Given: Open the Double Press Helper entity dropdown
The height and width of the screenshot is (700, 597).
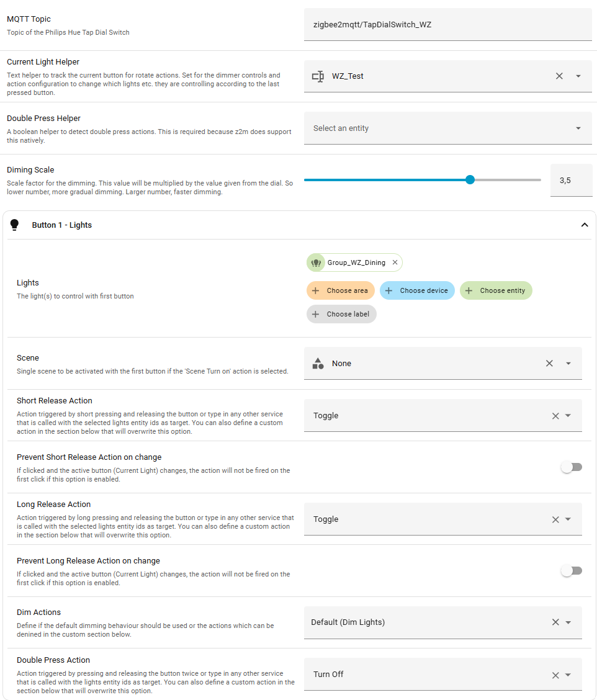Looking at the screenshot, I should coord(578,128).
